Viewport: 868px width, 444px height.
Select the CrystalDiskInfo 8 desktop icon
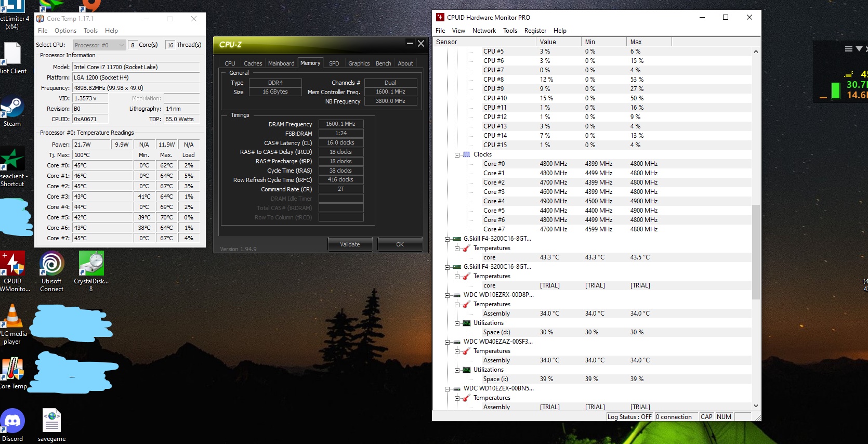point(91,271)
